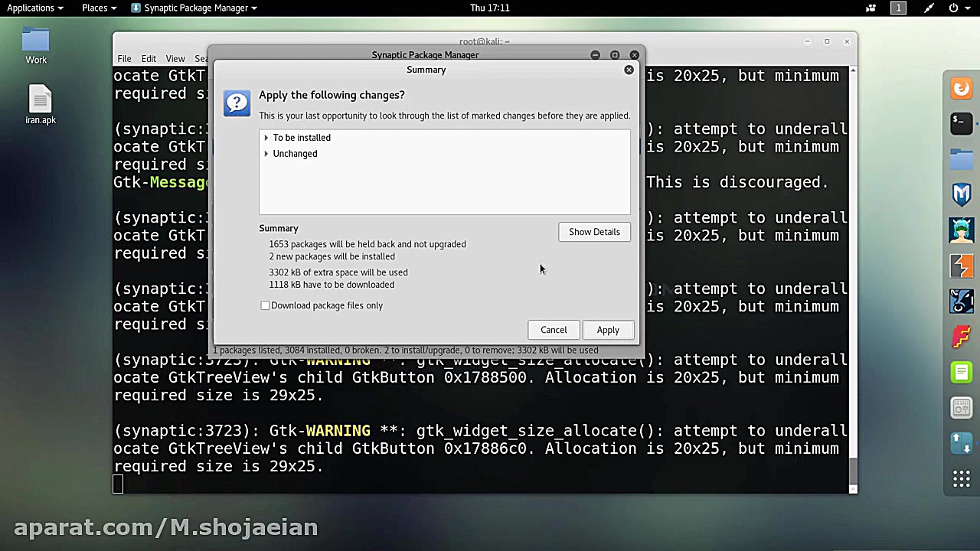Open the blue bull-logo dock icon
The height and width of the screenshot is (551, 980).
pyautogui.click(x=961, y=301)
